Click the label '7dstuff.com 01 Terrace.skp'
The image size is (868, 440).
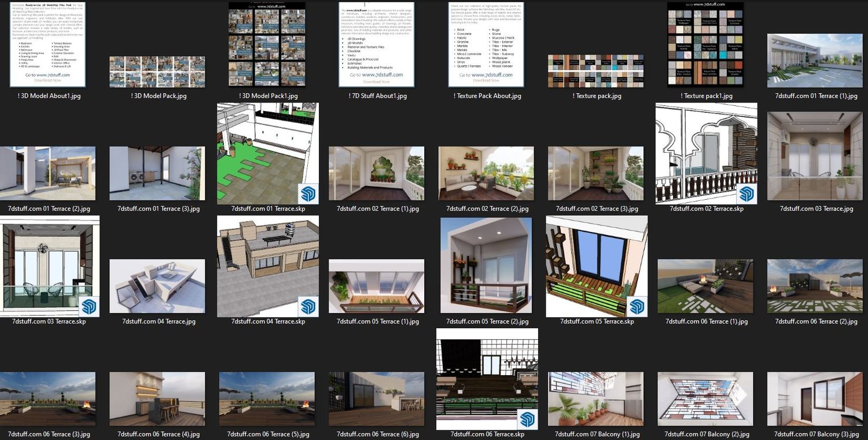coord(268,209)
